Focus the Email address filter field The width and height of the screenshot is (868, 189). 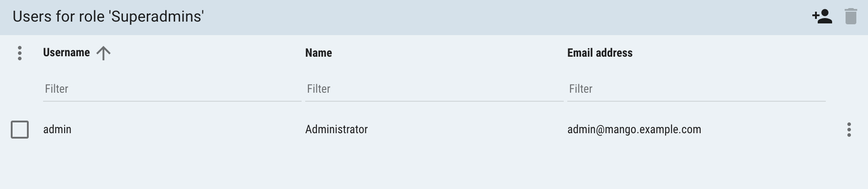(x=697, y=89)
